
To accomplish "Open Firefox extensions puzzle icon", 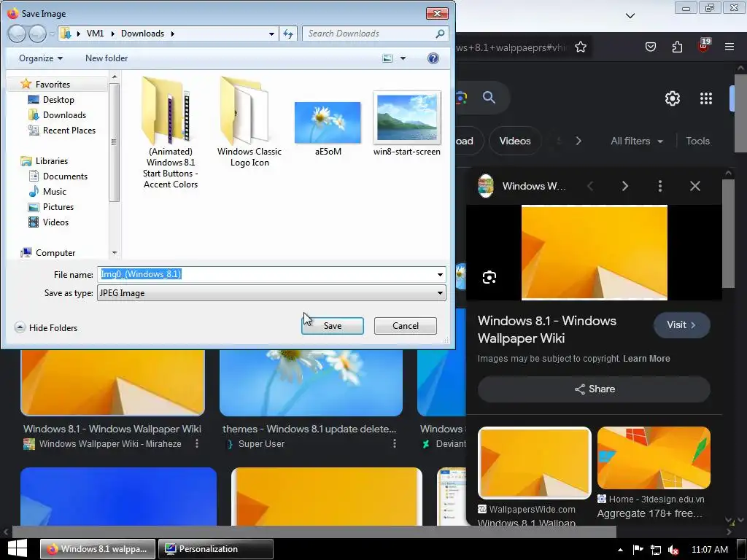I will pyautogui.click(x=677, y=47).
